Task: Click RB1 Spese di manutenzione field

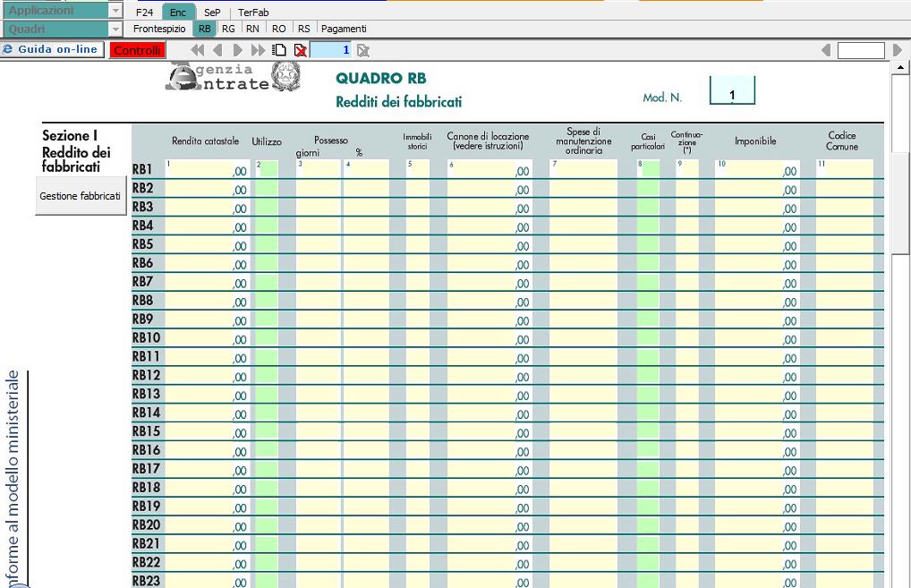Action: point(583,168)
